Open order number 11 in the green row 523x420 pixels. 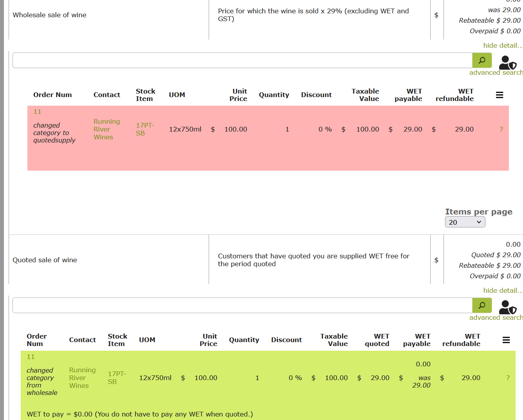click(x=31, y=357)
